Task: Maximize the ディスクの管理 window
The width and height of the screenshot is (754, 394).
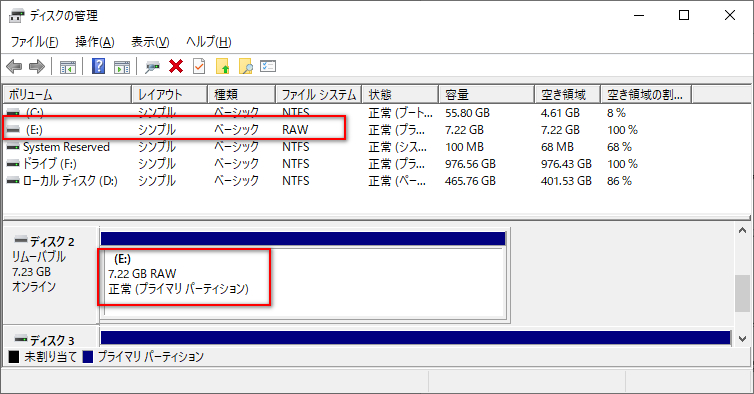Action: pos(684,15)
